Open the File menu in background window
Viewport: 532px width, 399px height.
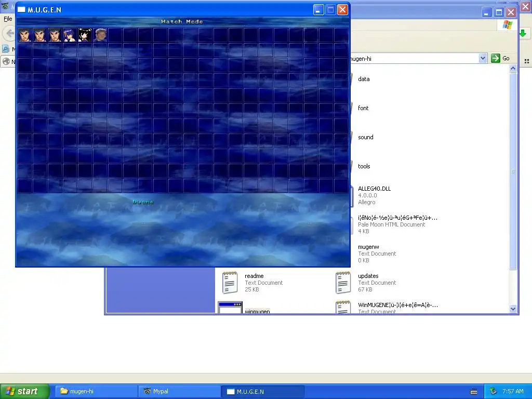pyautogui.click(x=8, y=19)
